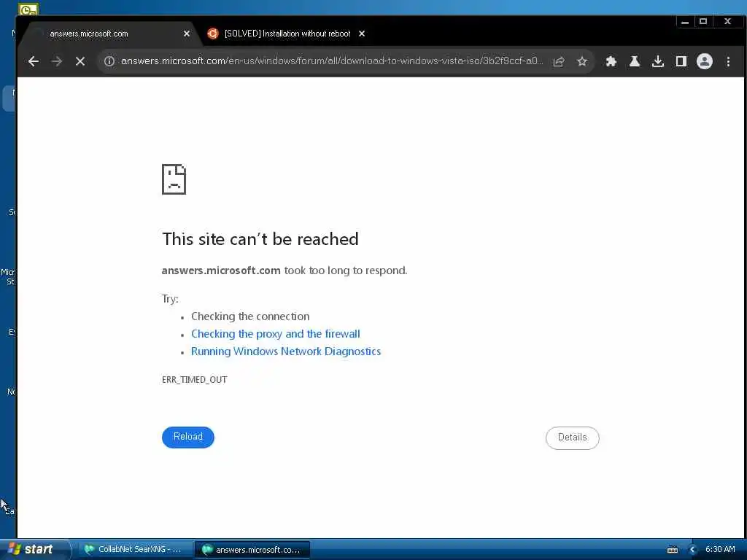747x560 pixels.
Task: Click the keyboard icon in system tray
Action: coord(672,550)
